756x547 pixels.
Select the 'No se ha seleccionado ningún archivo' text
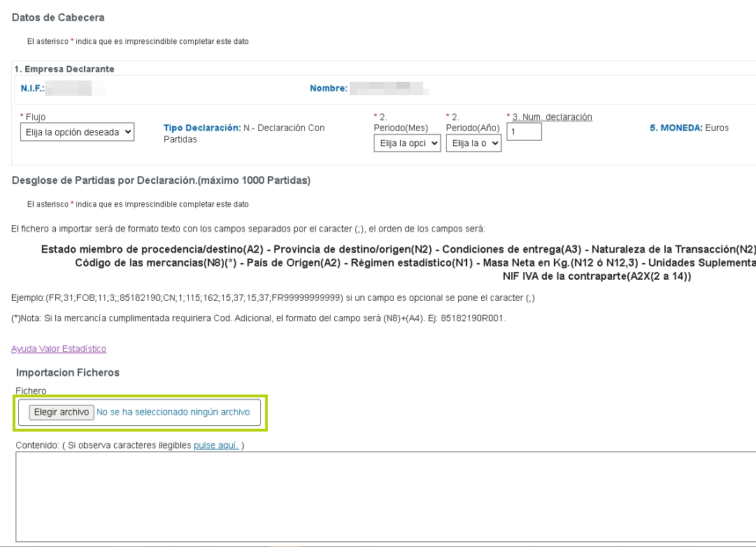[x=174, y=412]
